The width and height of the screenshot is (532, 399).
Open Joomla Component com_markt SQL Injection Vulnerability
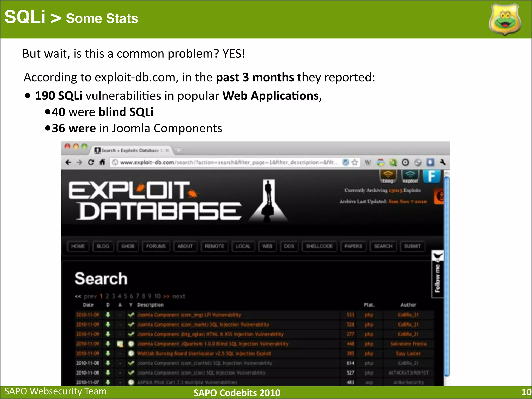click(203, 324)
